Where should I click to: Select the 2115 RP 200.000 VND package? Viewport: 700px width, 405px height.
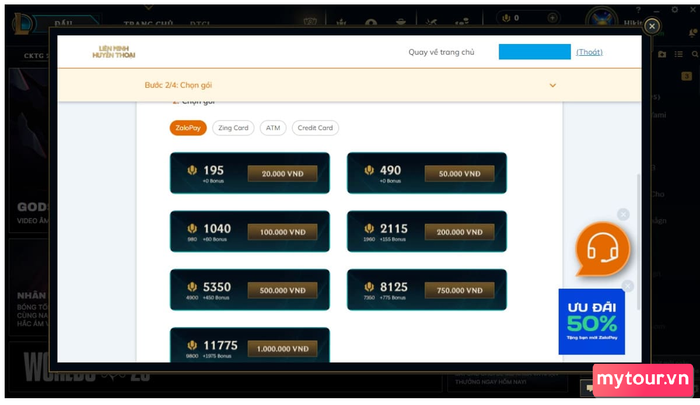coord(427,231)
